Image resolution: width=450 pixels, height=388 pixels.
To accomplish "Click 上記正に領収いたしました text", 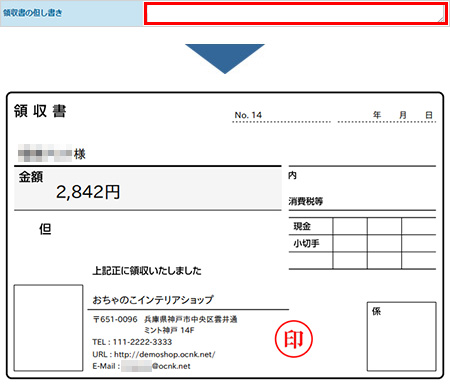I will pyautogui.click(x=147, y=270).
